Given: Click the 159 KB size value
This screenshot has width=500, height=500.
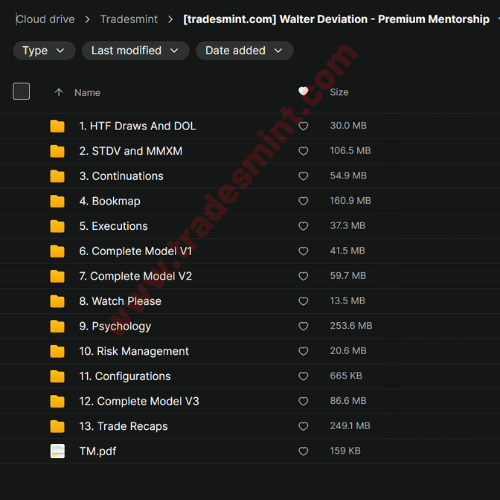Looking at the screenshot, I should 345,451.
